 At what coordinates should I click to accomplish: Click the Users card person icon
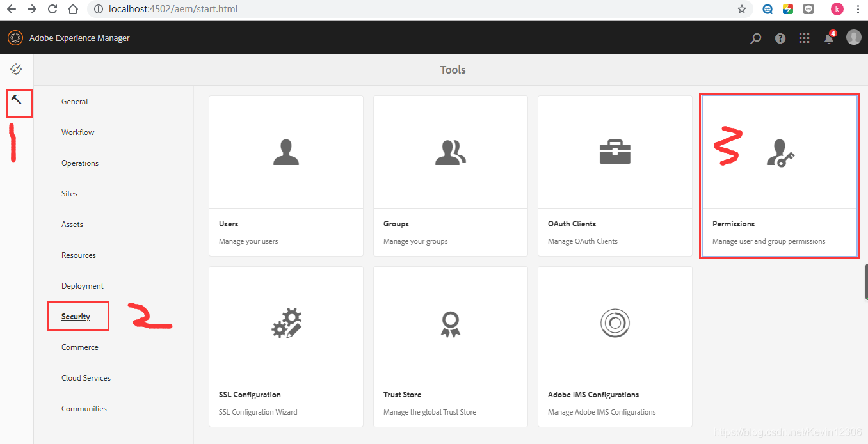tap(286, 152)
